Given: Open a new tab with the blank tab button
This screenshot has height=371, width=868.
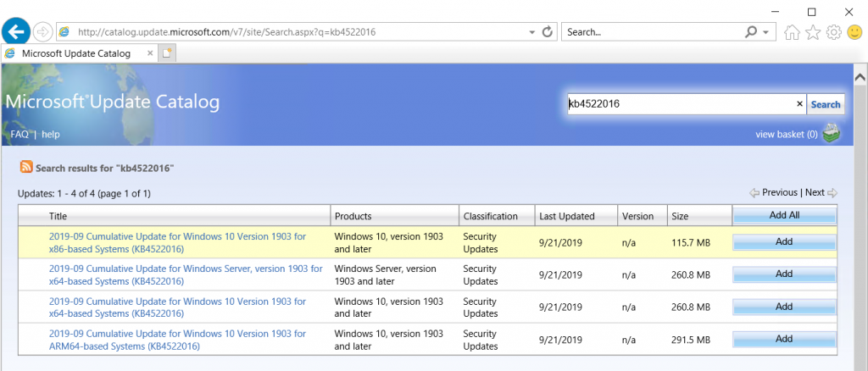Looking at the screenshot, I should (x=167, y=53).
